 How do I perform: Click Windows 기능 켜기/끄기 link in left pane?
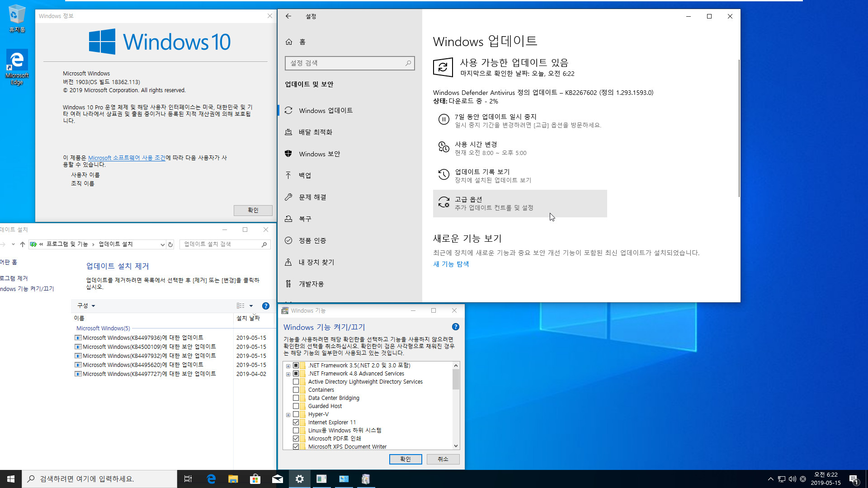pyautogui.click(x=27, y=289)
